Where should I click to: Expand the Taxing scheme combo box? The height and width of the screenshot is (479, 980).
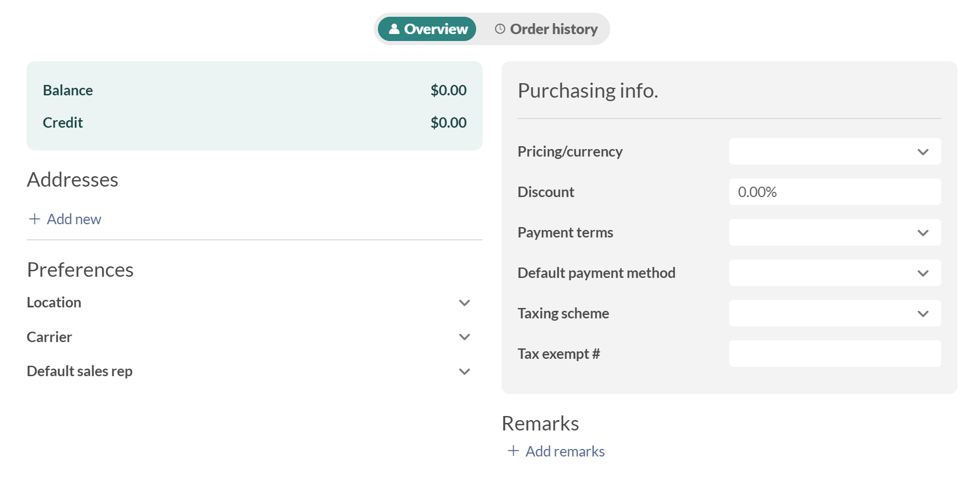click(x=835, y=313)
